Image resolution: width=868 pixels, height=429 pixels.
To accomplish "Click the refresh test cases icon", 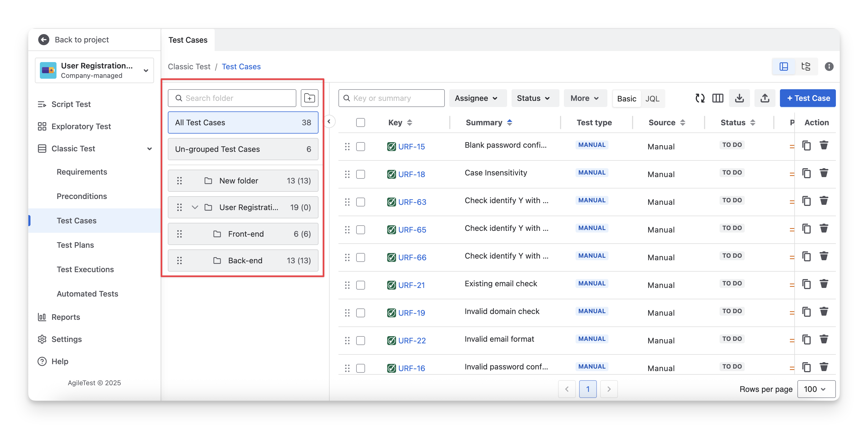I will click(700, 98).
